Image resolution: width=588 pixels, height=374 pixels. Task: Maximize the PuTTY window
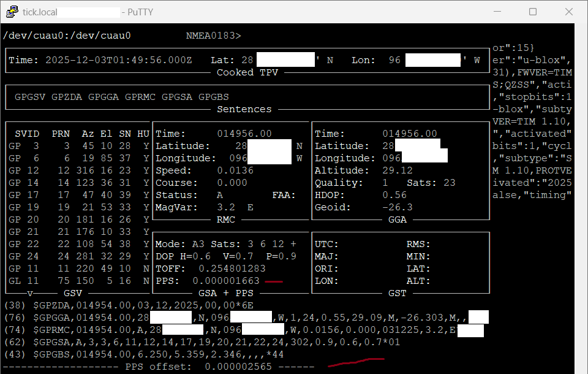(532, 12)
